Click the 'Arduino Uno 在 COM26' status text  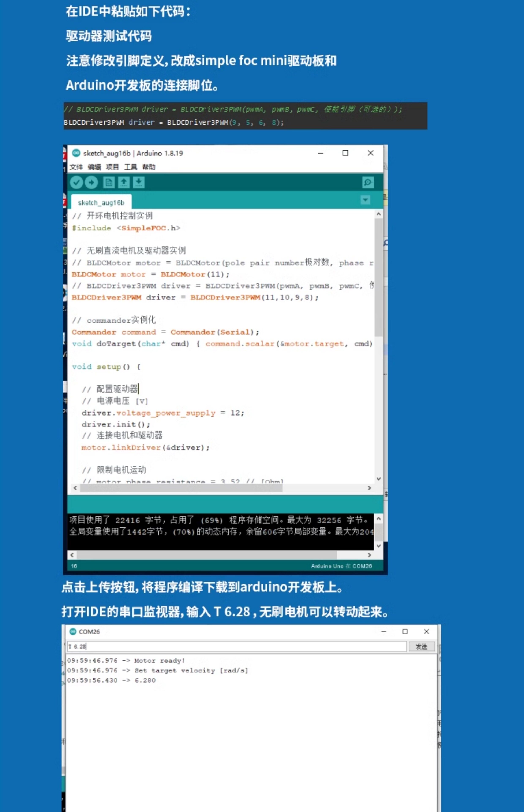click(x=341, y=566)
